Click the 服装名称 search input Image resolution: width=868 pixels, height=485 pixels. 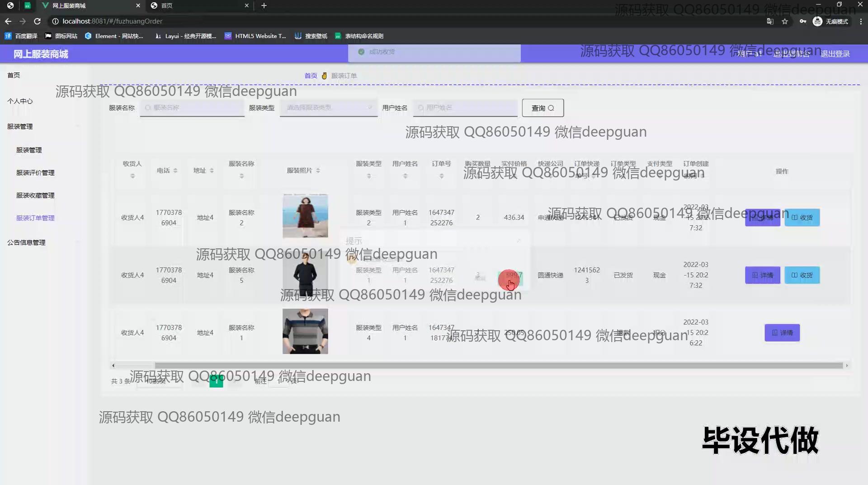pyautogui.click(x=192, y=108)
